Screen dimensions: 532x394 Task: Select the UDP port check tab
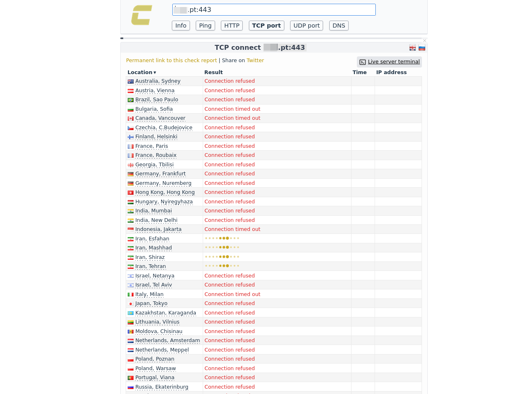pos(306,26)
